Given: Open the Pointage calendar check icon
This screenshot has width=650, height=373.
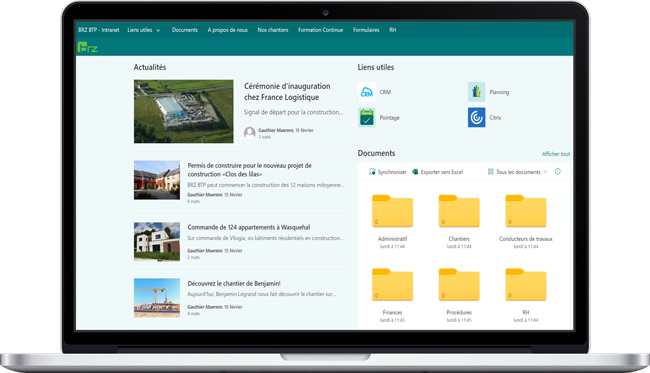Looking at the screenshot, I should point(366,118).
